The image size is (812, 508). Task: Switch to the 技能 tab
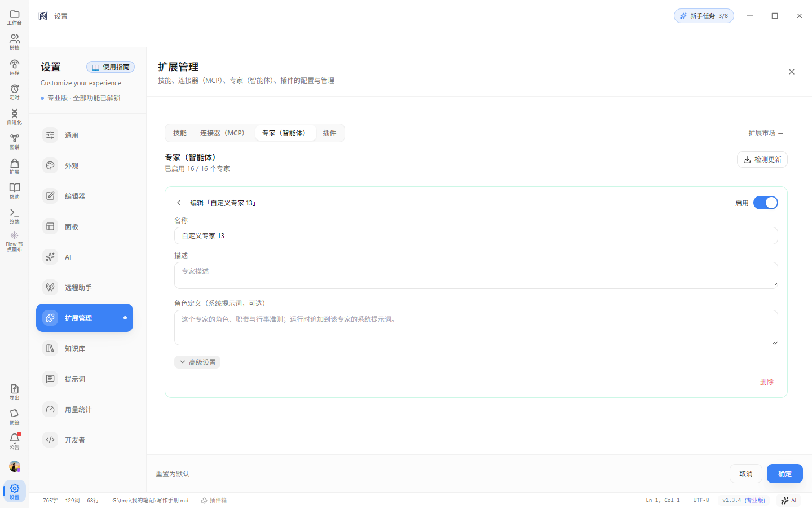pyautogui.click(x=180, y=133)
